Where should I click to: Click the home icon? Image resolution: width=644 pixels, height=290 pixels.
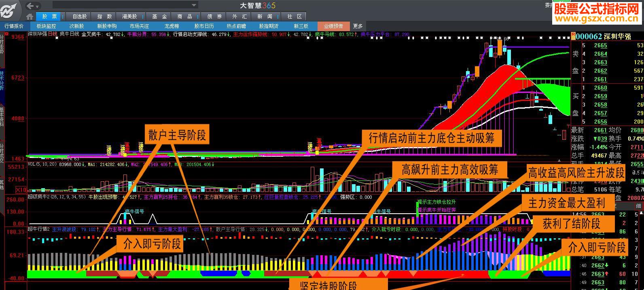pos(30,17)
